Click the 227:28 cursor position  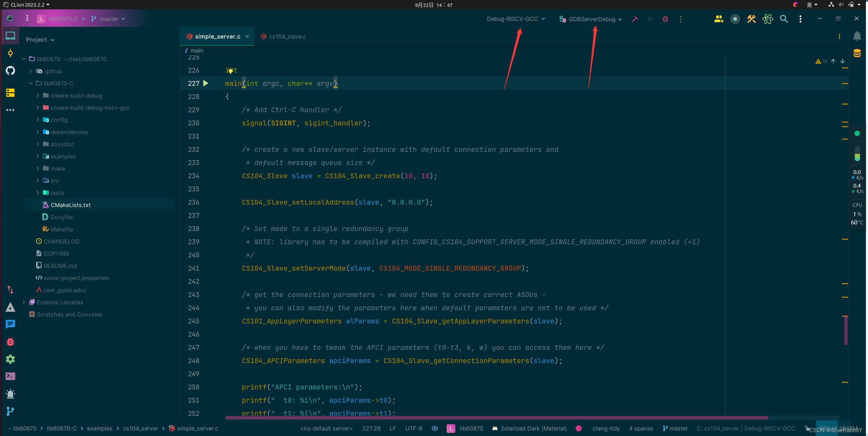pyautogui.click(x=371, y=428)
